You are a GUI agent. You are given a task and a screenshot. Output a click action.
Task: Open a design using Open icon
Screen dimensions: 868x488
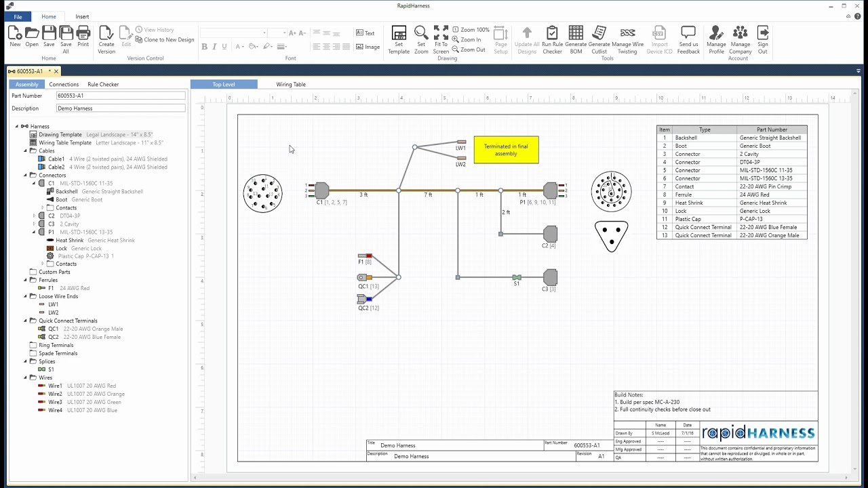click(32, 36)
